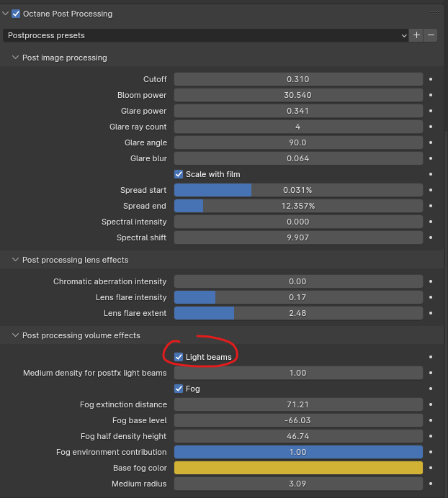
Task: Collapse Post processing lens effects section
Action: point(16,260)
